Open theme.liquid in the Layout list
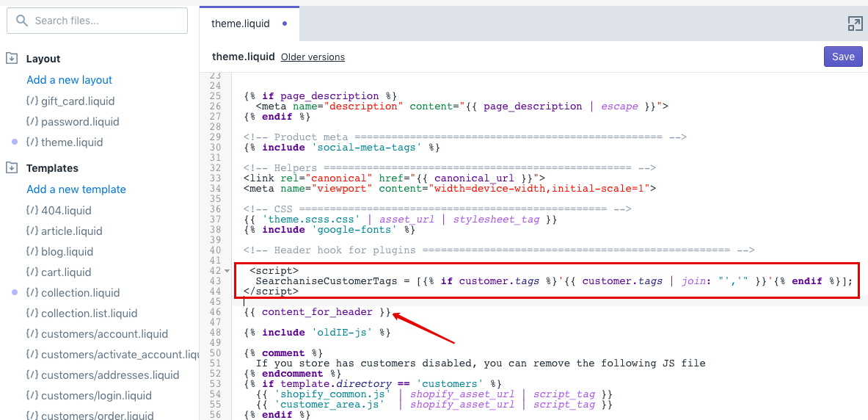868x420 pixels. [72, 142]
